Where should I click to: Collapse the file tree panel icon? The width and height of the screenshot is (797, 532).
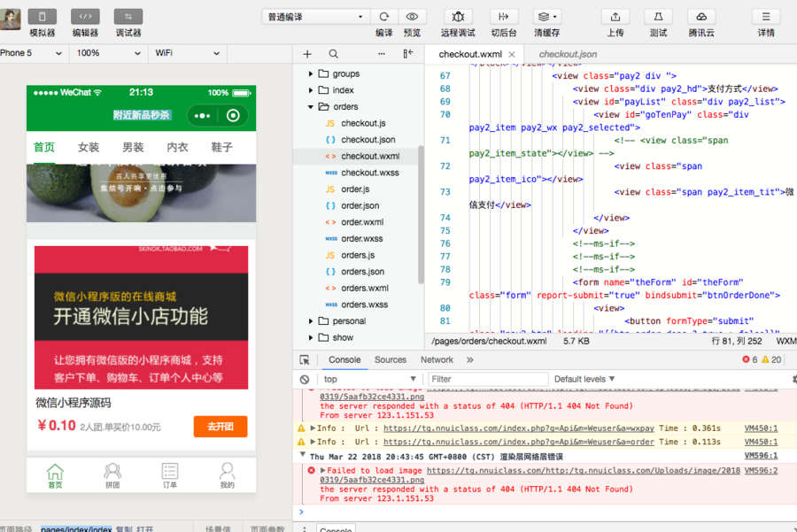[408, 54]
